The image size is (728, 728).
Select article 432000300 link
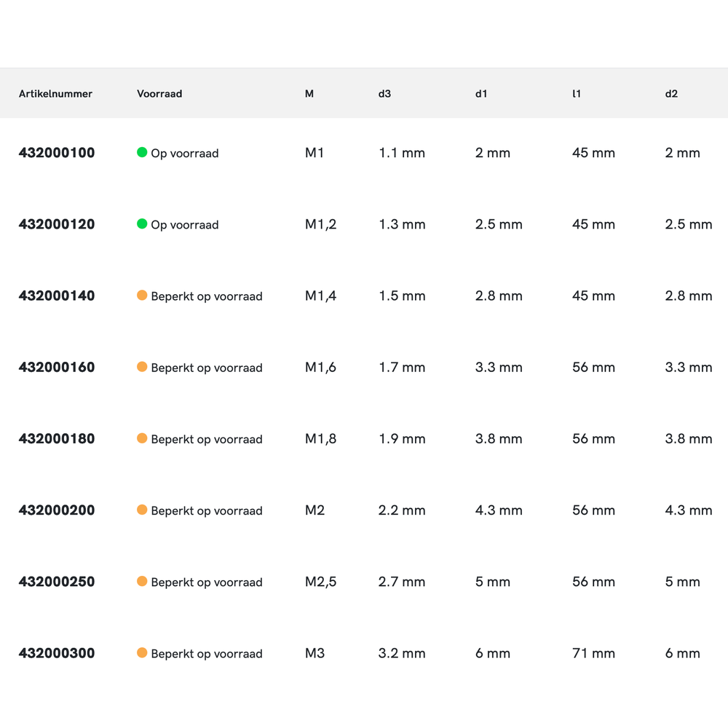[x=57, y=654]
